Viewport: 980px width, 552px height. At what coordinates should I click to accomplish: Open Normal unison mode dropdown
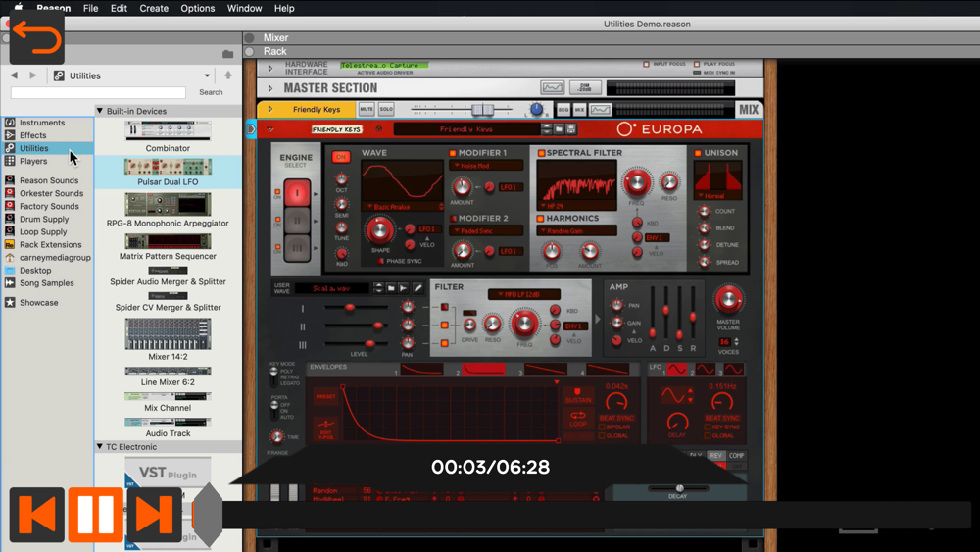click(x=718, y=196)
